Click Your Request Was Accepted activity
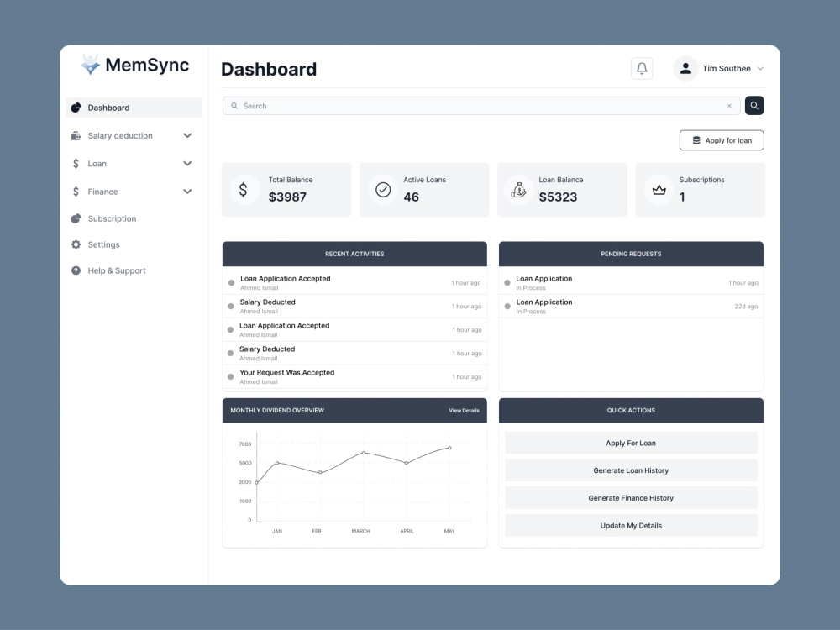 [x=354, y=376]
